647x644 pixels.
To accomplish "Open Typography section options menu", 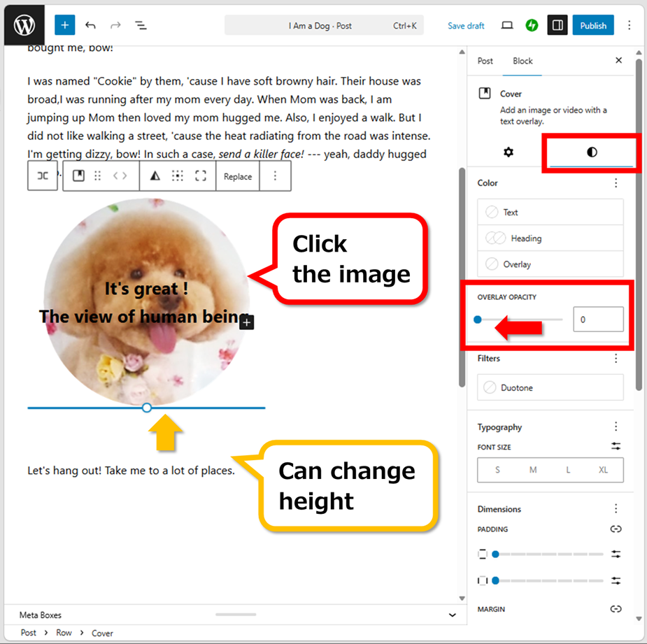I will 616,427.
